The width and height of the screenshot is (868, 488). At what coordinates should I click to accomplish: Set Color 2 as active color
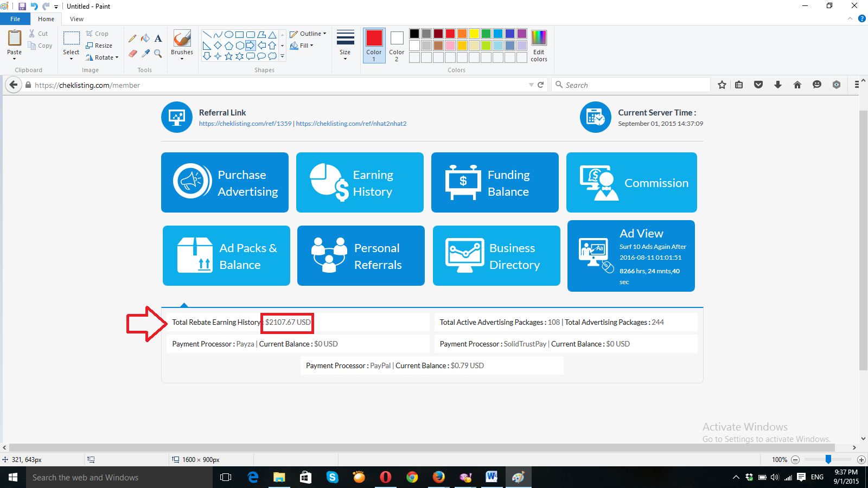(397, 46)
